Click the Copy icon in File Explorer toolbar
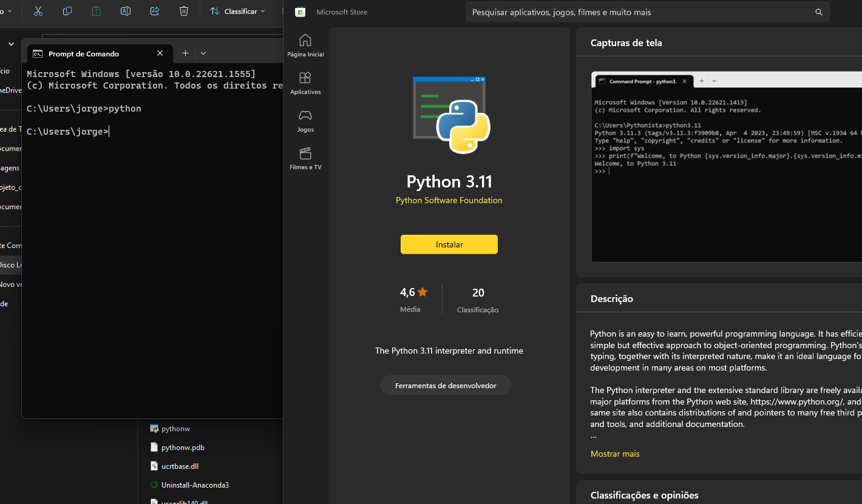The height and width of the screenshot is (504, 862). click(x=67, y=11)
